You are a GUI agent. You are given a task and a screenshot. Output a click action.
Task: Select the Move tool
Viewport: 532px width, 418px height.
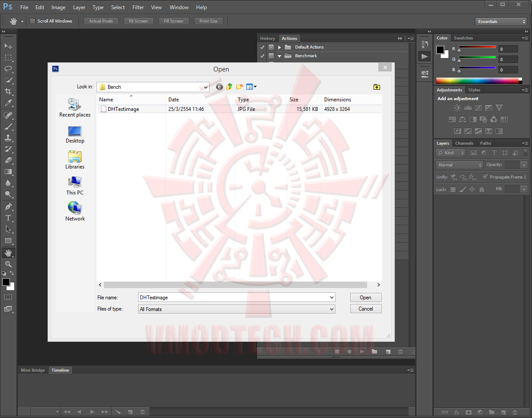pos(8,46)
